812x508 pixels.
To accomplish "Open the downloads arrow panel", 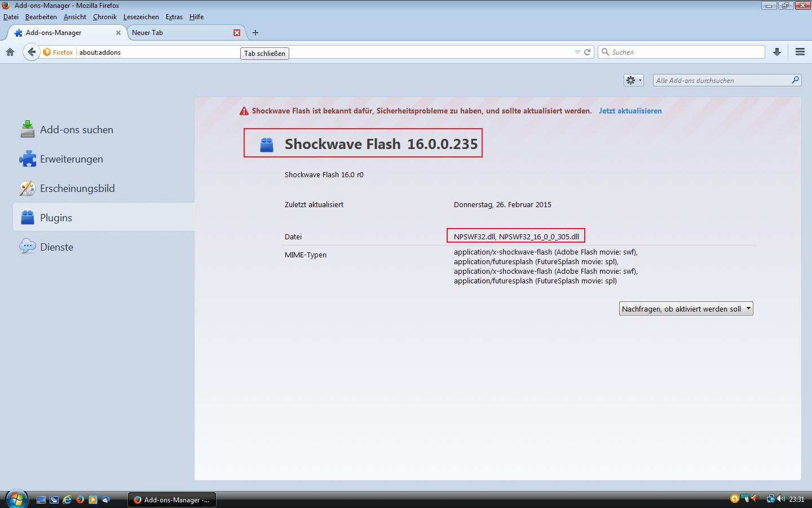I will pos(777,52).
